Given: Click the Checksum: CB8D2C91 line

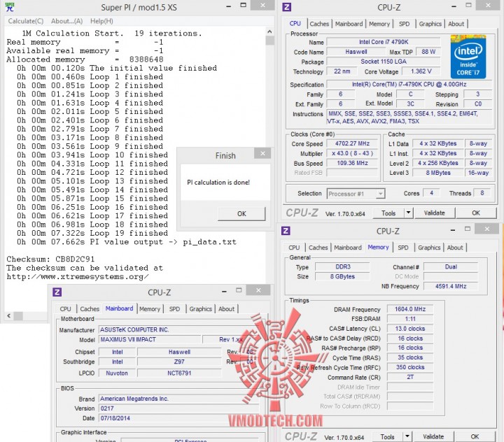Looking at the screenshot, I should 51,259.
